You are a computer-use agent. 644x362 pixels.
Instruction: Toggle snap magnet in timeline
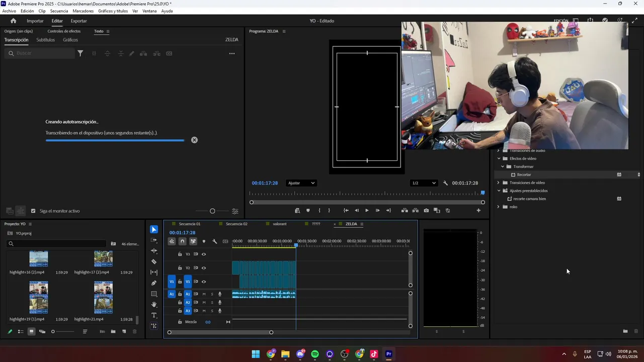(x=182, y=241)
